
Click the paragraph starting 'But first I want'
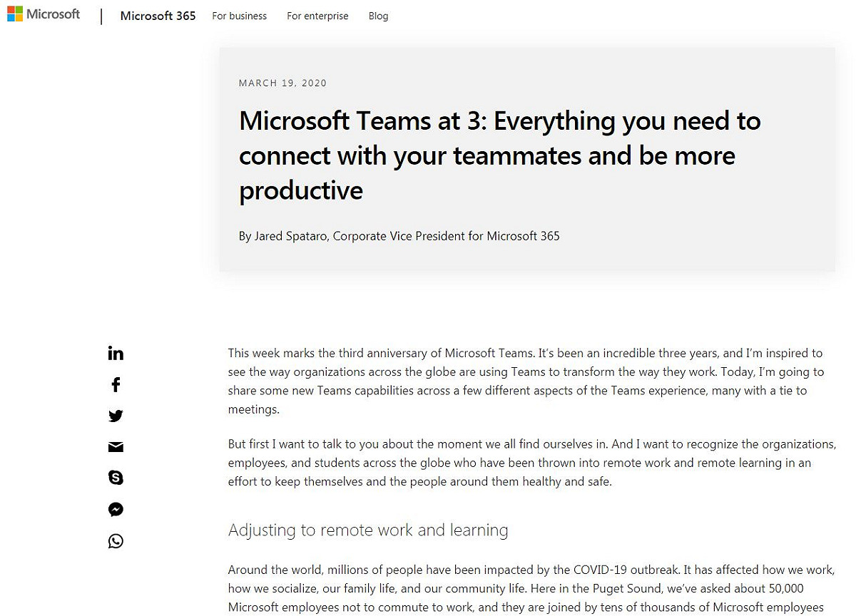(531, 463)
